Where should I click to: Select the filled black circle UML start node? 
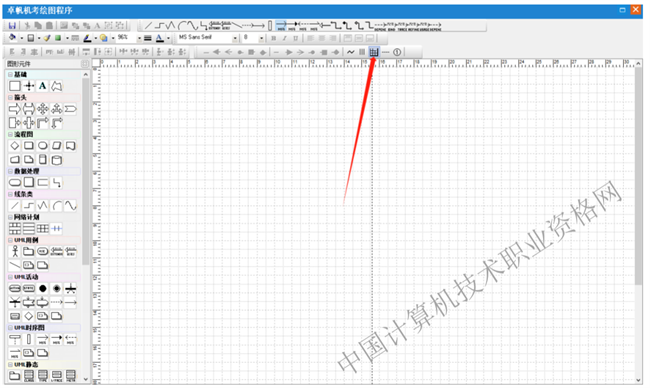tap(43, 289)
